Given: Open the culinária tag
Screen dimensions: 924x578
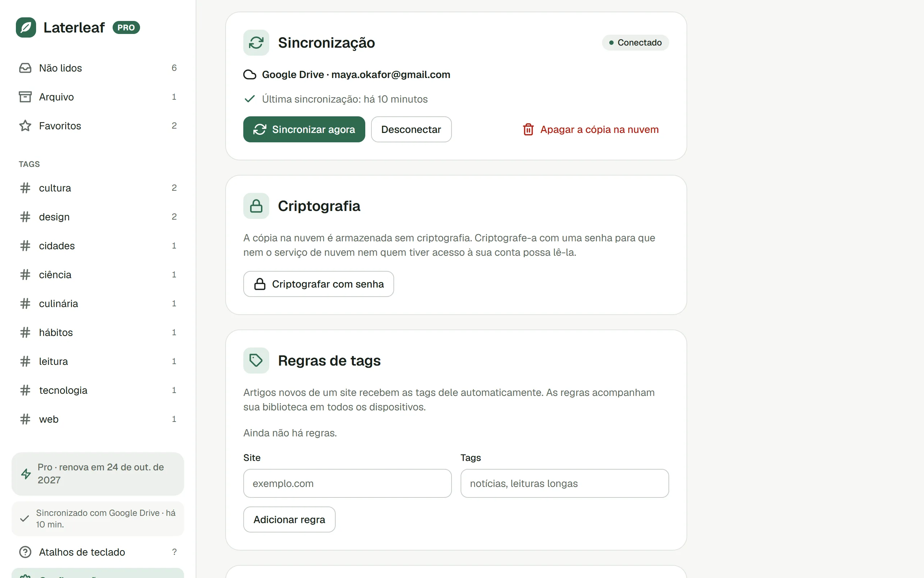Looking at the screenshot, I should [98, 303].
